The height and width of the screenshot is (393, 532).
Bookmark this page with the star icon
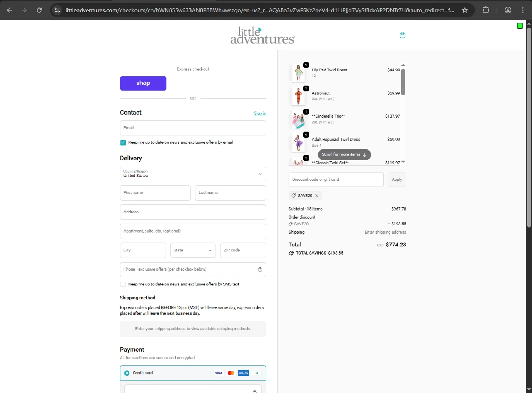(x=465, y=10)
